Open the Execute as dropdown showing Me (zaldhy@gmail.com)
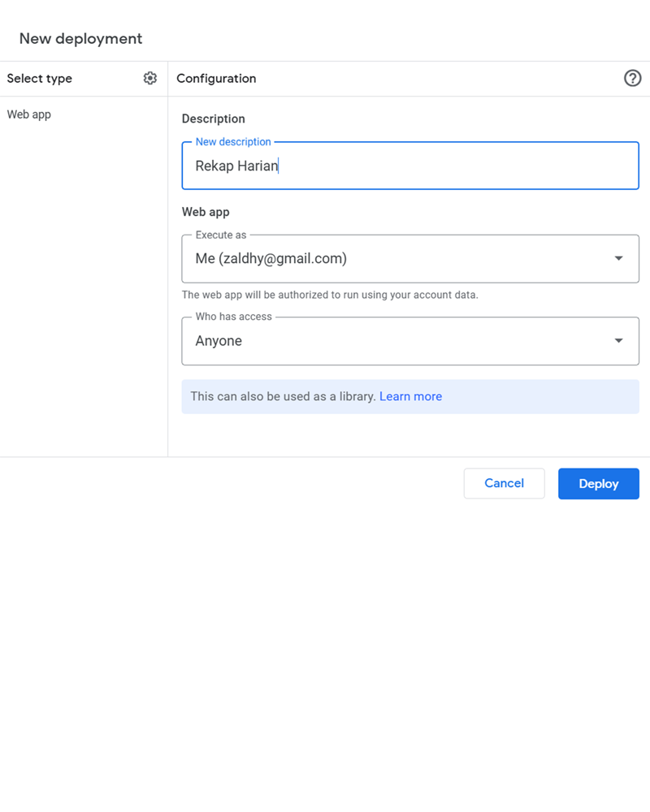 coord(410,259)
